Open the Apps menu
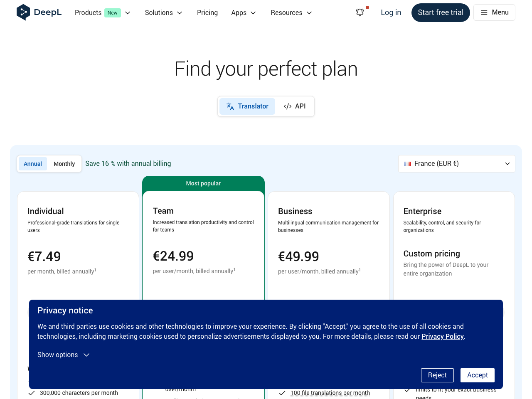 [243, 13]
